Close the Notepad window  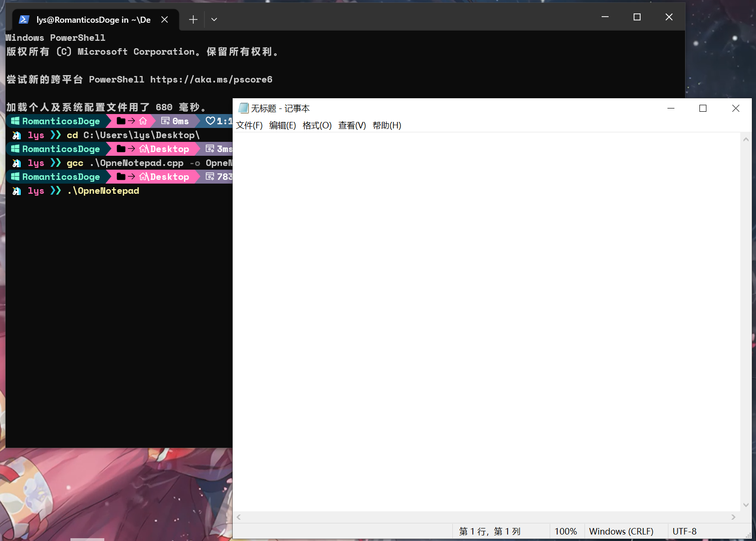pos(736,108)
